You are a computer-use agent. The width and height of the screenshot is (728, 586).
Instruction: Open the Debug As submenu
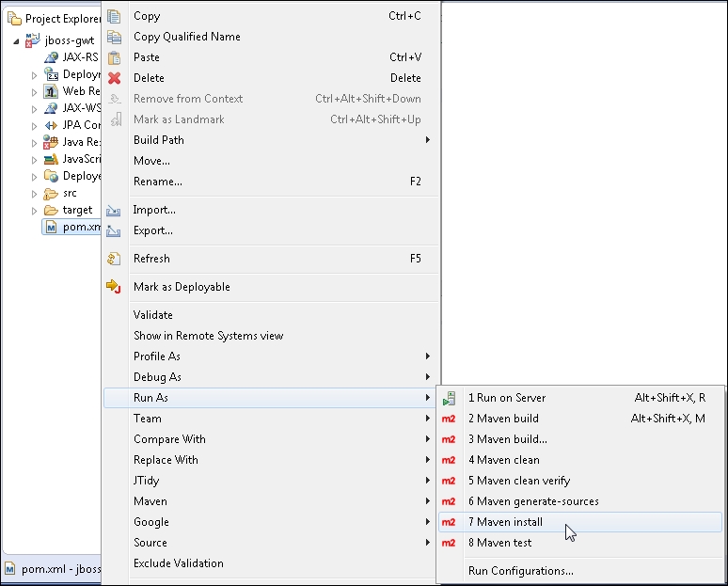point(271,377)
